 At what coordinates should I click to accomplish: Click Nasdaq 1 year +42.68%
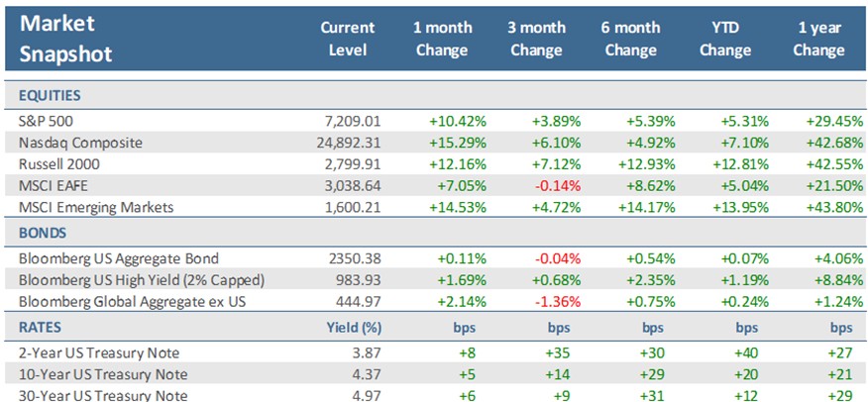point(834,143)
